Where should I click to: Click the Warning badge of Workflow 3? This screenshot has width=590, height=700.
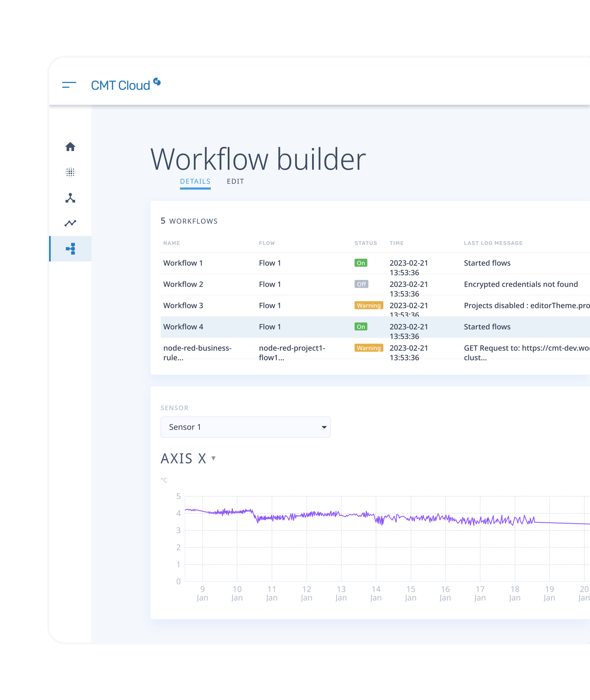[x=369, y=305]
